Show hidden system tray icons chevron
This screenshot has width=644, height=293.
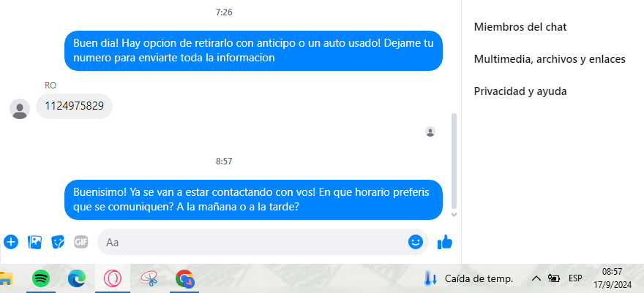536,279
